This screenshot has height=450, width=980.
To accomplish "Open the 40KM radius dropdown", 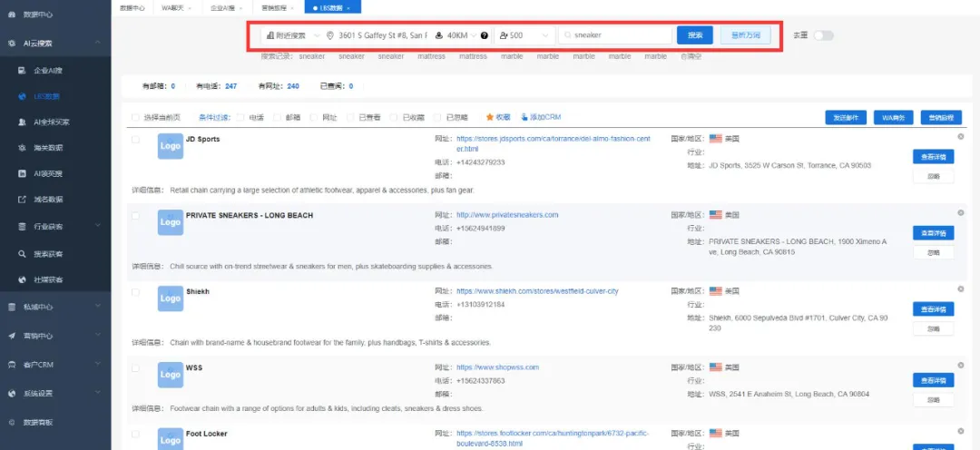I will [x=461, y=35].
